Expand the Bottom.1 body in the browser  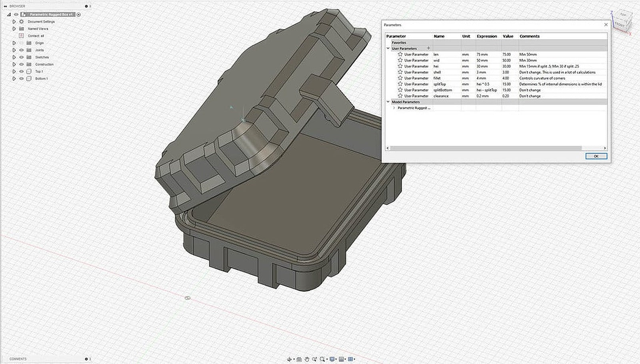[x=14, y=78]
